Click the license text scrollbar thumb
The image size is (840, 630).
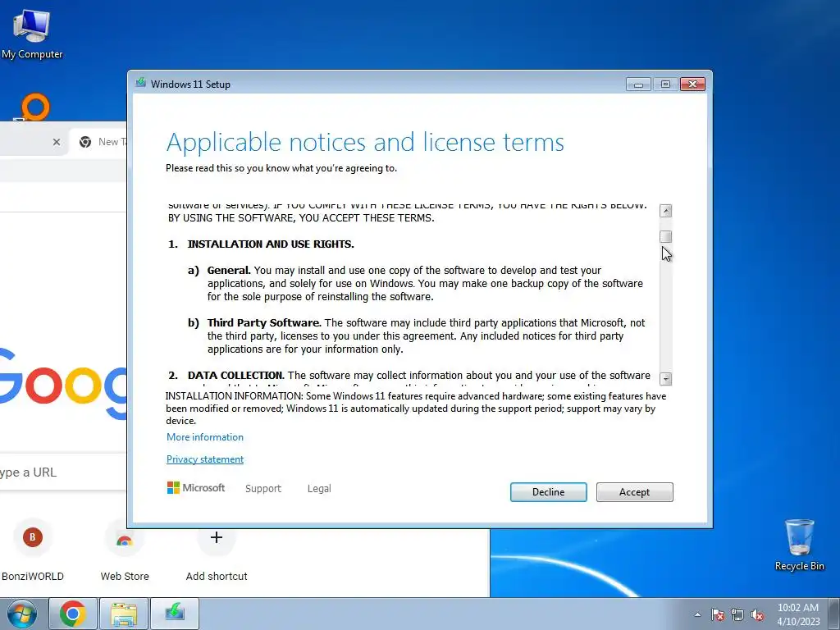665,236
